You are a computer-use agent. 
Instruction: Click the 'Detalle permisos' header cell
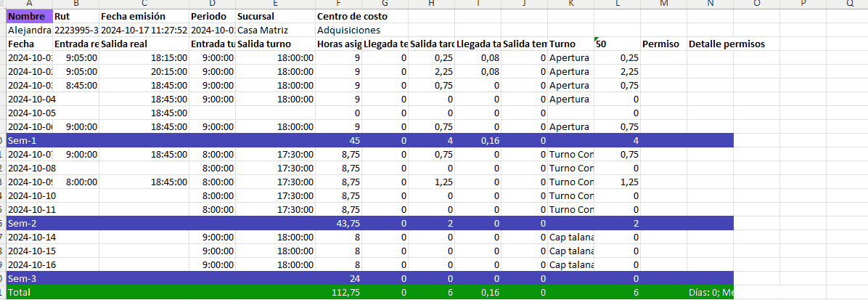(726, 44)
